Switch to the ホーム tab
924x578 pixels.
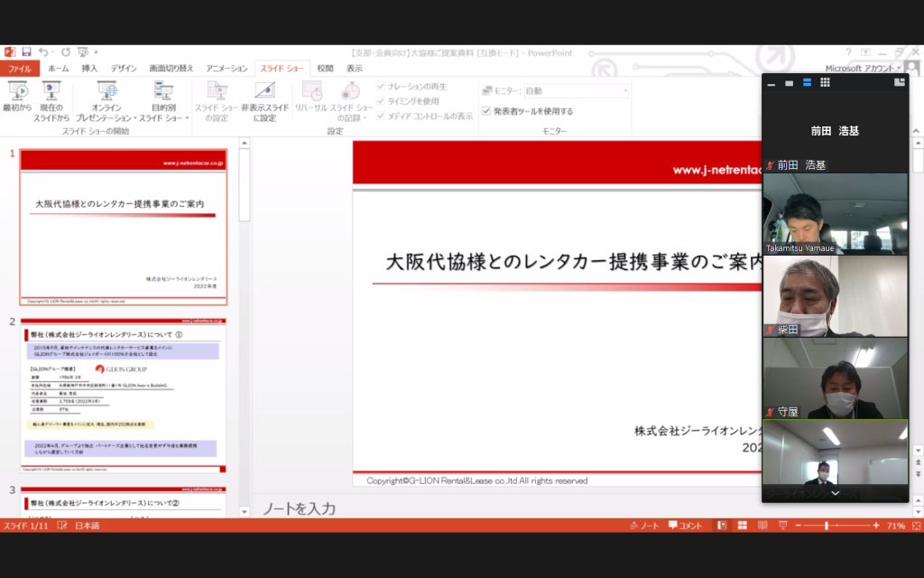(x=59, y=69)
